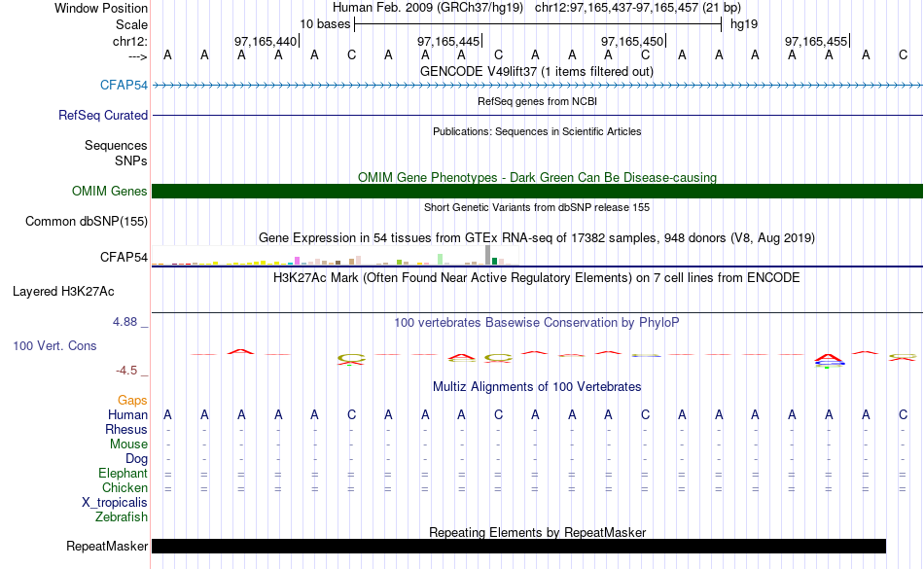
Task: Click the "100 Vert. Cons" track label
Action: click(54, 345)
